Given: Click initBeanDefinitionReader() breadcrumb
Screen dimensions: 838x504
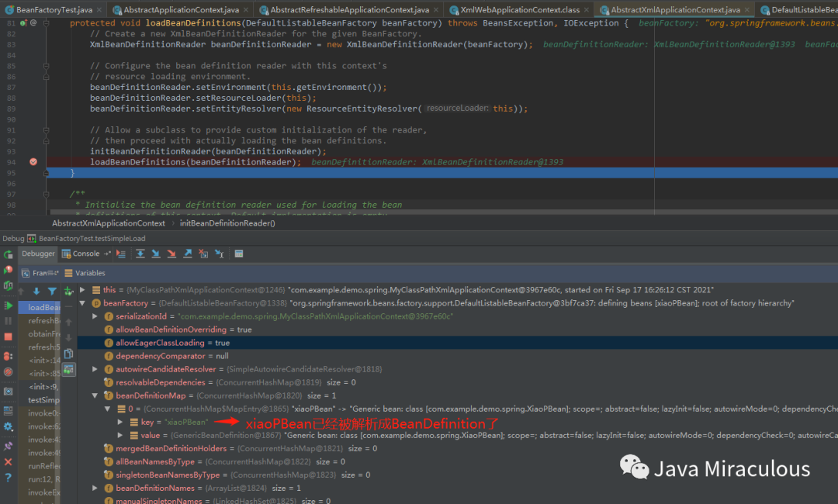Looking at the screenshot, I should tap(227, 223).
